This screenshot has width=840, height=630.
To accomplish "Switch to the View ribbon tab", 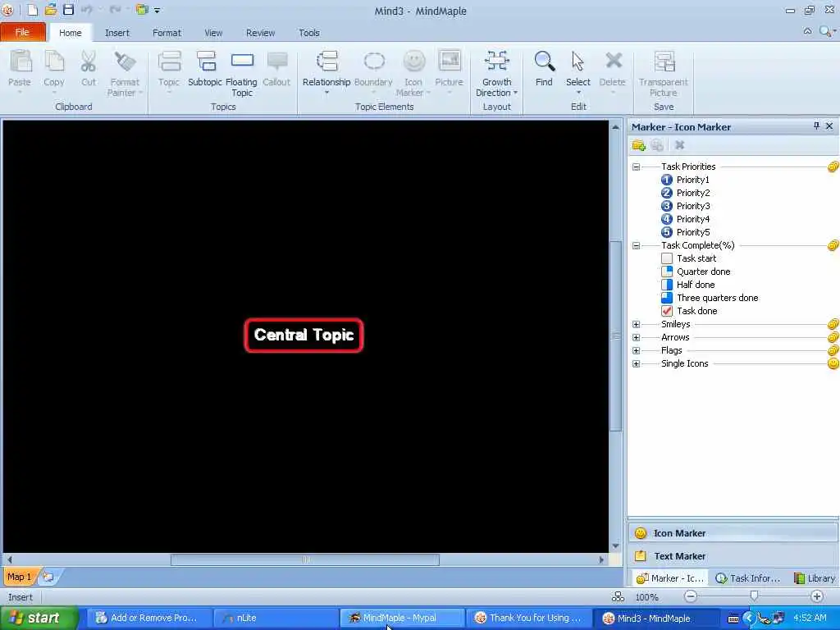I will click(213, 33).
